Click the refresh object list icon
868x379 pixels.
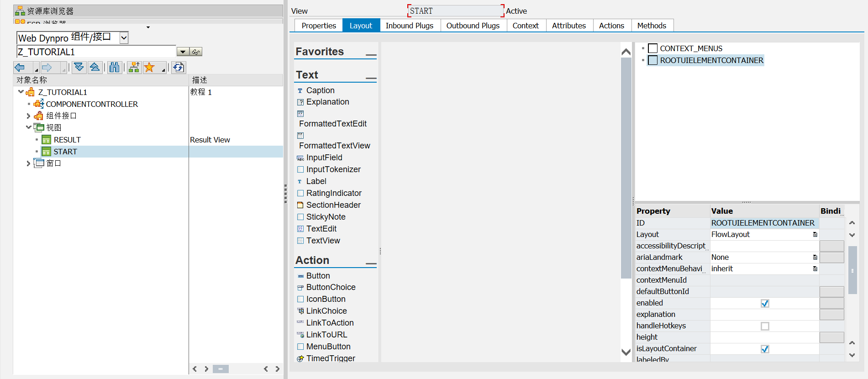click(179, 68)
